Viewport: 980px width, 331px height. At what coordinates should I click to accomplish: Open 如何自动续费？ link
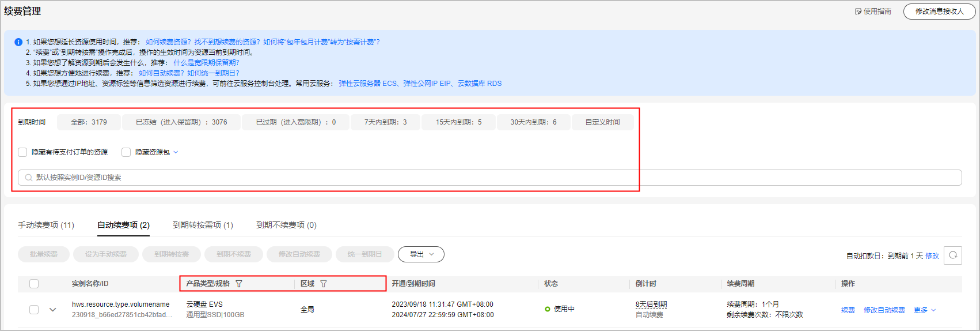[x=161, y=73]
